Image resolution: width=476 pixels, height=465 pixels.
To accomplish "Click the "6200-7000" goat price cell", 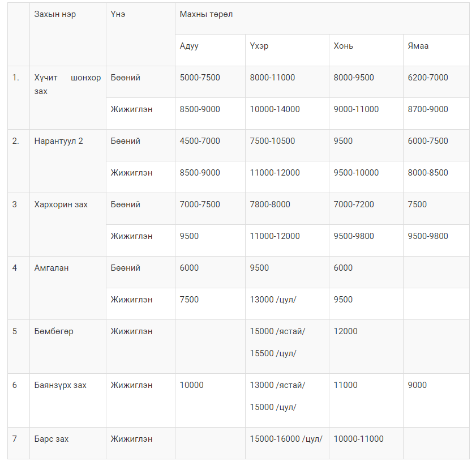I will (427, 78).
